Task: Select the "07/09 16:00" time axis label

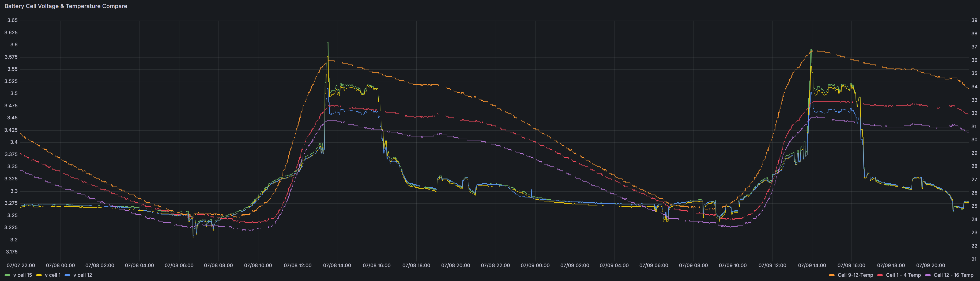Action: [851, 265]
